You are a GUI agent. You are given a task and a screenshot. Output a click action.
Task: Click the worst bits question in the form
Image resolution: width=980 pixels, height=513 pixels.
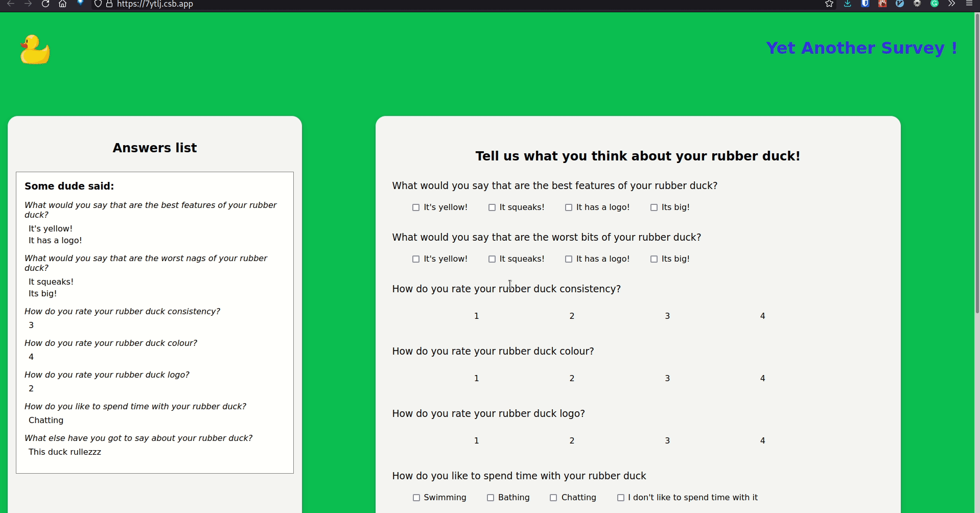point(547,238)
